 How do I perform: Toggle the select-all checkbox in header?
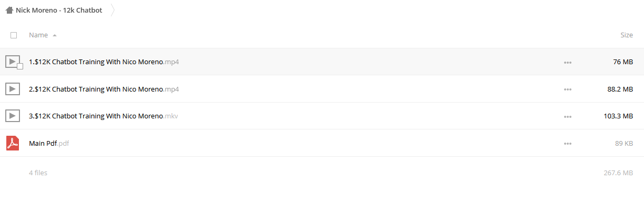tap(14, 35)
